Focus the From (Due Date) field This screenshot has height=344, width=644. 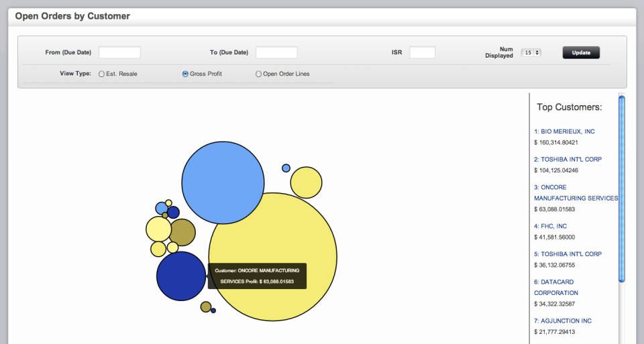[119, 52]
